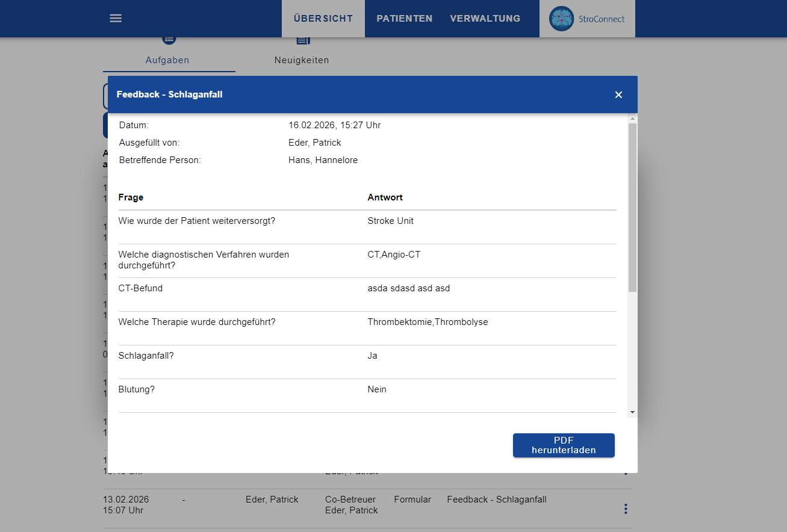Viewport: 787px width, 532px height.
Task: Click the Antwort column header
Action: click(385, 197)
